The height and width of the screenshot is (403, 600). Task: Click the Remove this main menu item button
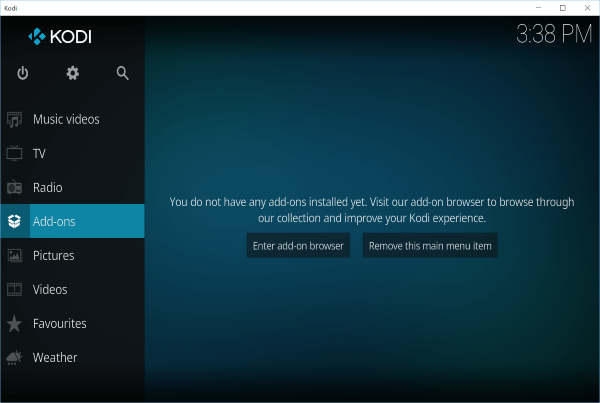[430, 246]
